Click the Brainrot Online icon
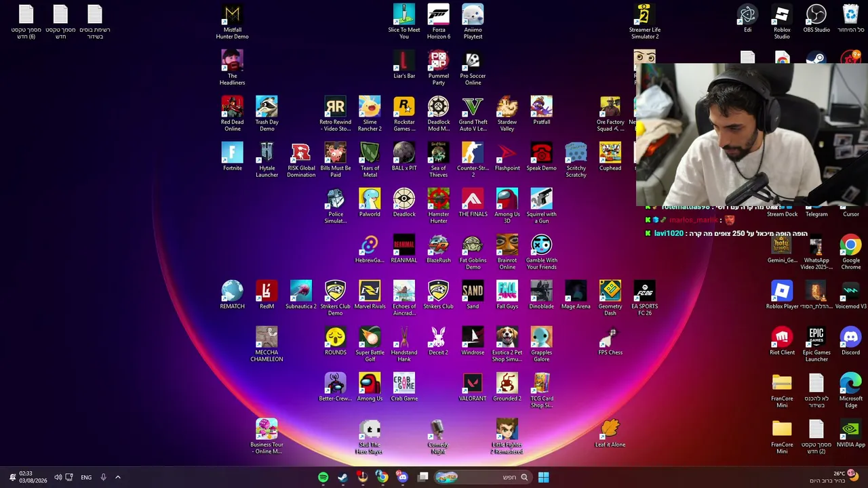This screenshot has height=488, width=868. coord(507,252)
